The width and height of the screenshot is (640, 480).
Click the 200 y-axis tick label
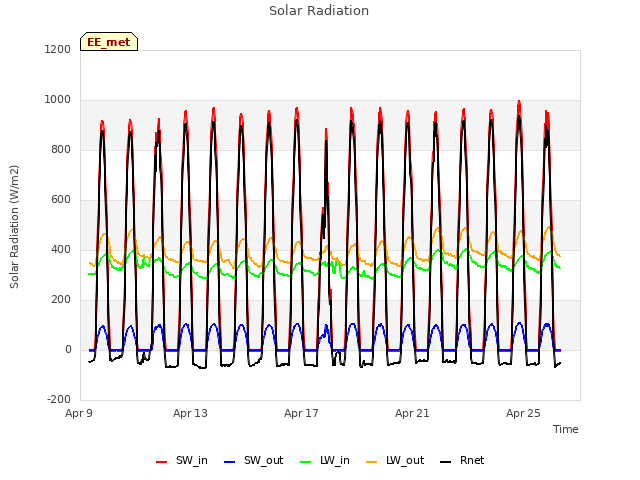(61, 300)
